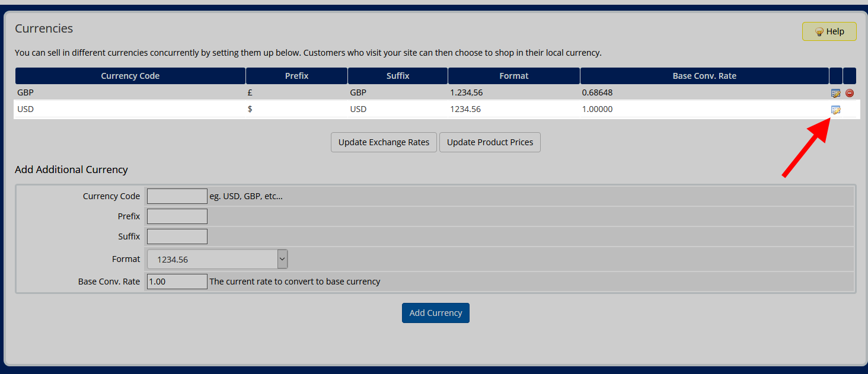Delete the GBP currency
Image resolution: width=868 pixels, height=374 pixels.
(x=850, y=93)
